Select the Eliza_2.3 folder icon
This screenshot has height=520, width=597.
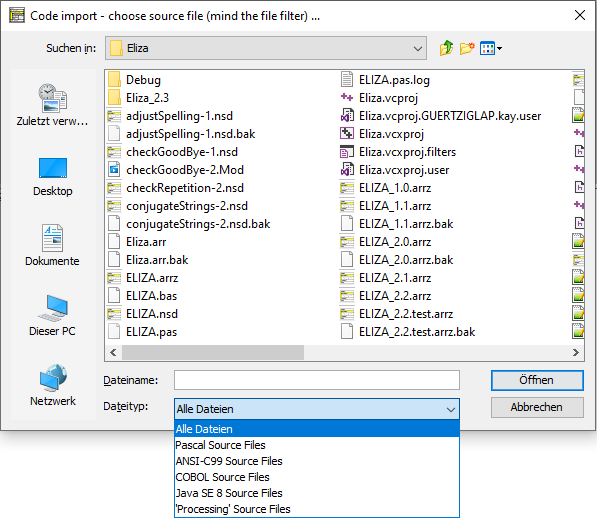pos(114,98)
